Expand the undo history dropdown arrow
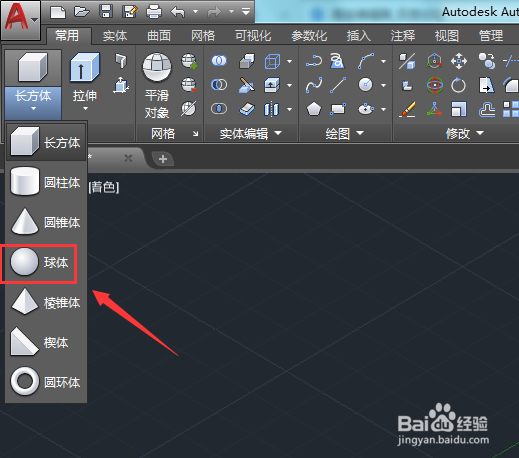Screen dimensions: 519x458 coord(196,12)
